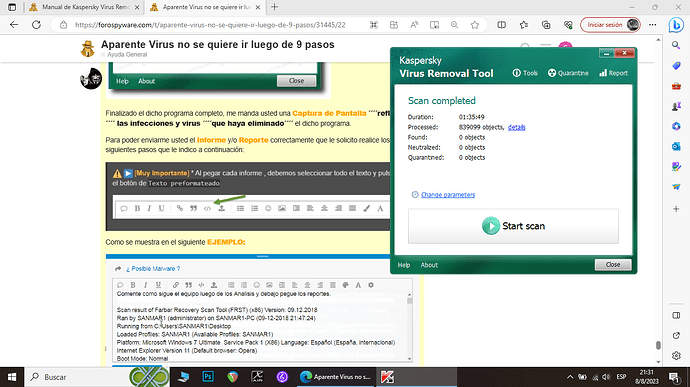The height and width of the screenshot is (387, 690).
Task: Open the Kaspersky Report view
Action: click(613, 73)
